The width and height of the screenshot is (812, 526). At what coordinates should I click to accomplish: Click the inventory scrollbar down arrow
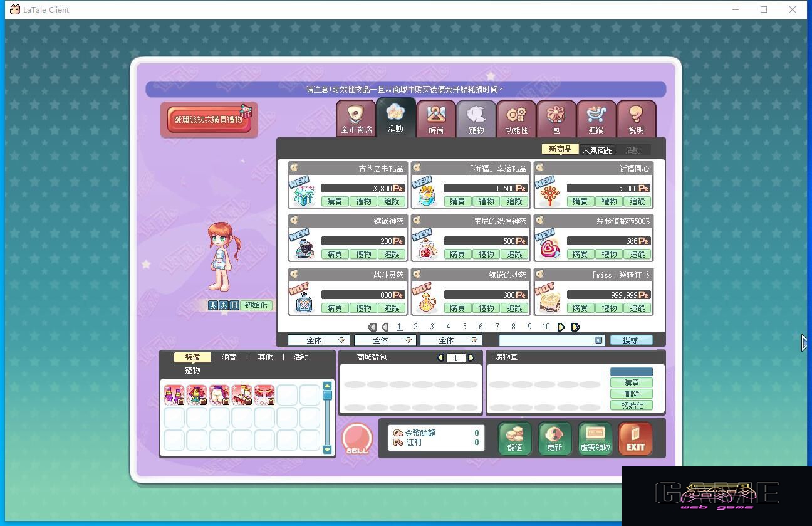327,450
